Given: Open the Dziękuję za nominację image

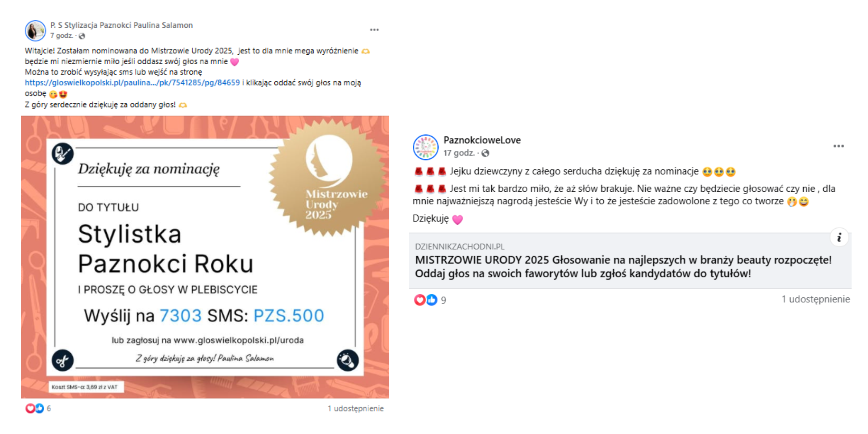Looking at the screenshot, I should (x=205, y=257).
